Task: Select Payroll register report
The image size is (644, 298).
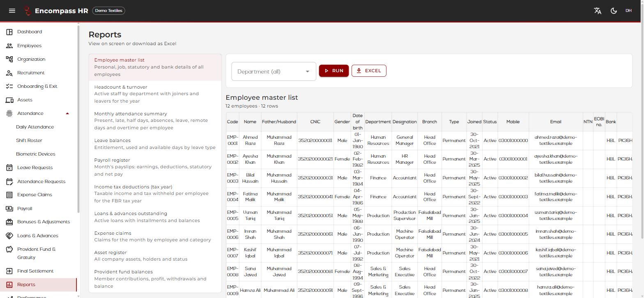Action: point(155,167)
